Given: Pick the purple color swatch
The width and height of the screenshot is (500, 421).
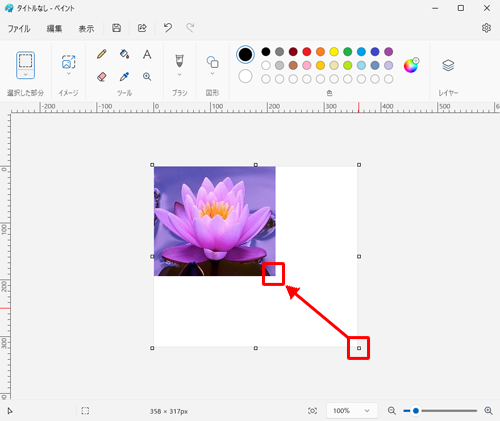Looking at the screenshot, I should (389, 52).
